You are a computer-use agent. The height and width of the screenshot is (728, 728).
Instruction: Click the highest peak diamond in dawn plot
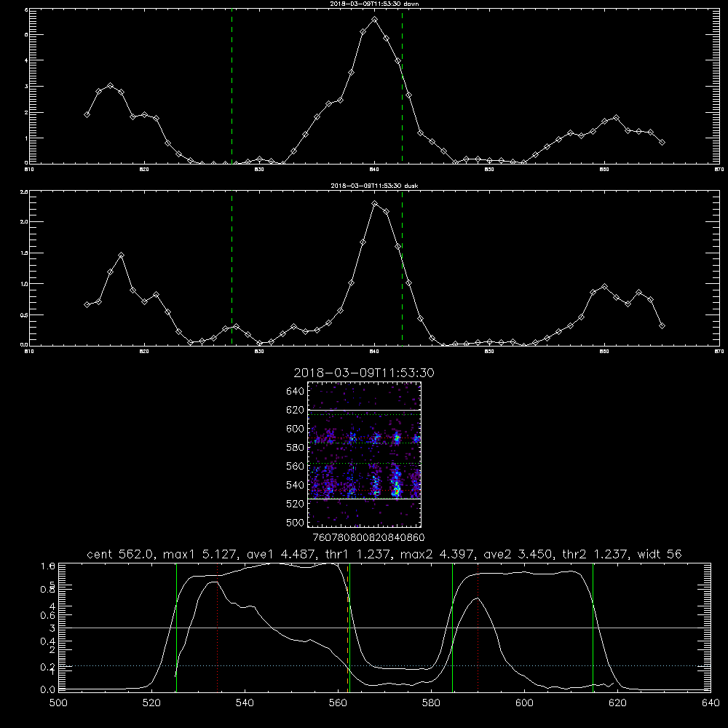tap(375, 20)
